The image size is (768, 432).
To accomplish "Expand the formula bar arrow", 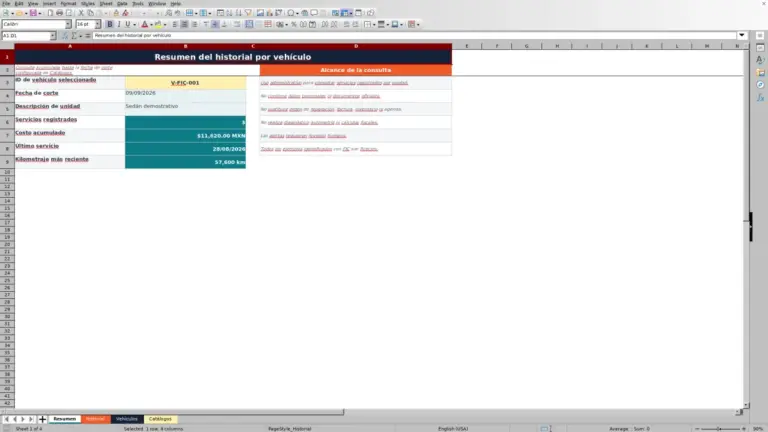I will pyautogui.click(x=742, y=35).
